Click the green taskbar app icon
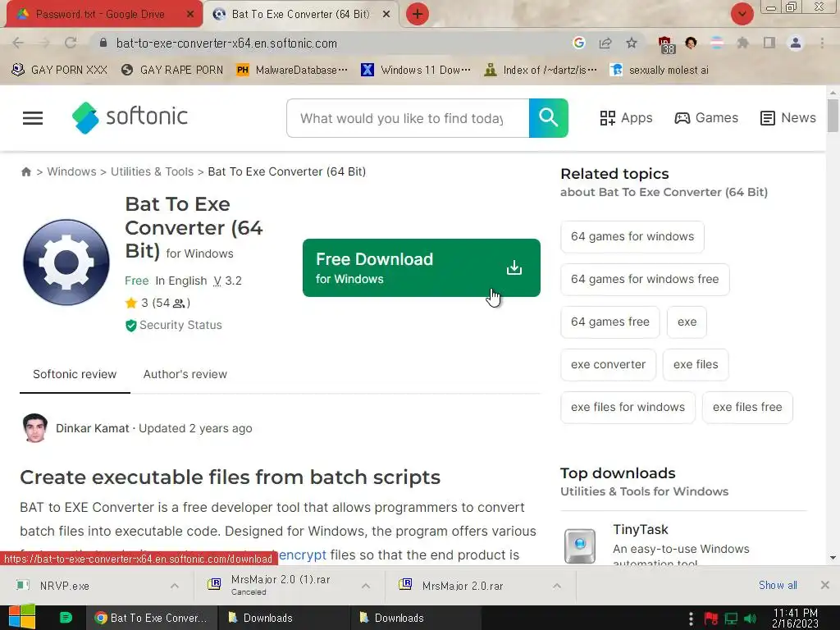The image size is (840, 630). [66, 618]
